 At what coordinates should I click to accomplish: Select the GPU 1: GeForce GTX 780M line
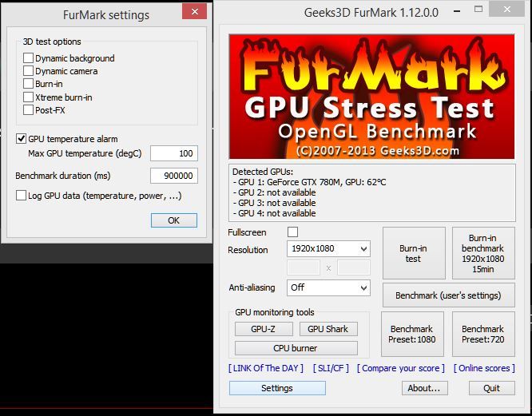click(309, 182)
